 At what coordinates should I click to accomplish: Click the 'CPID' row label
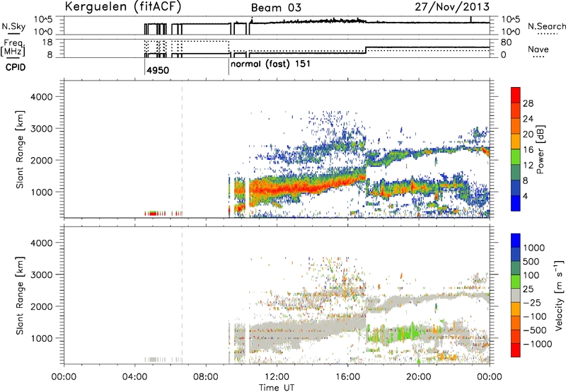16,67
